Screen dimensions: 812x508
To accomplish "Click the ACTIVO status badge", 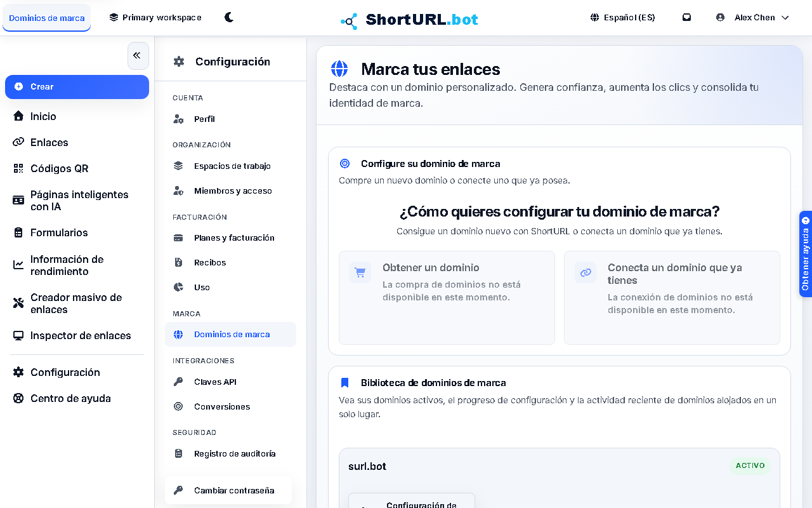I will [750, 465].
